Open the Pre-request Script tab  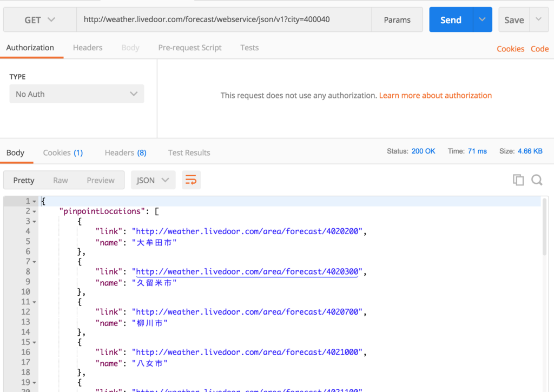[190, 48]
